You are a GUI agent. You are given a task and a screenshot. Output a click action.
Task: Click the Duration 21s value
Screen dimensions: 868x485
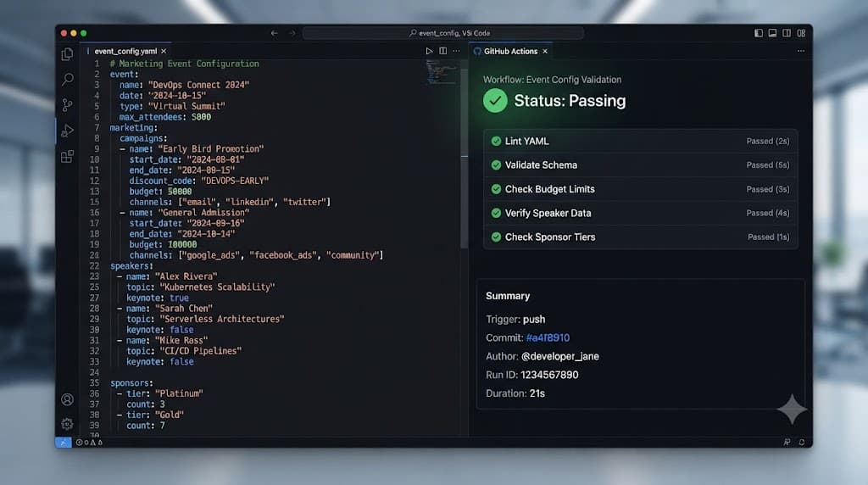tap(537, 393)
